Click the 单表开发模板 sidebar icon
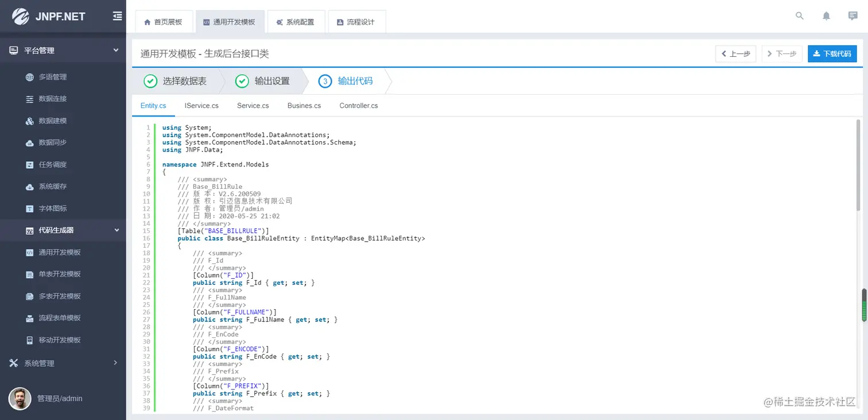 coord(30,274)
